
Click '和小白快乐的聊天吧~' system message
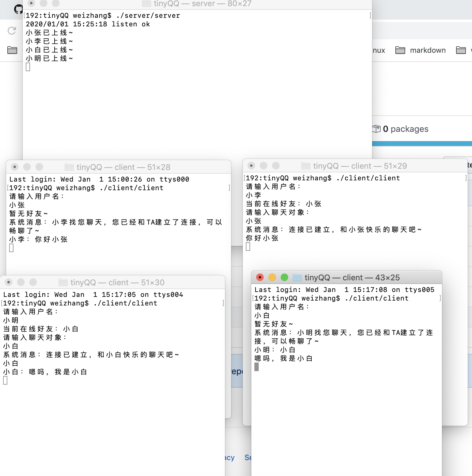click(91, 355)
